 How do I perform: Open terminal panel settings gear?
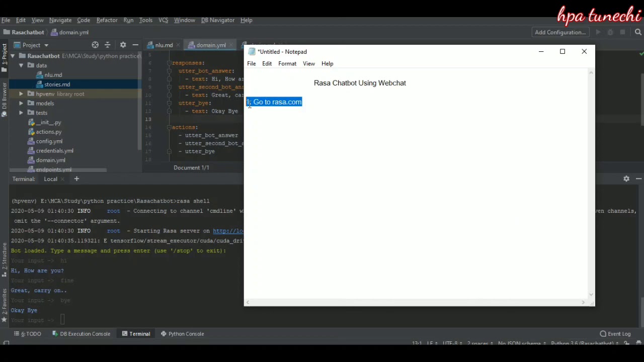[x=626, y=179]
